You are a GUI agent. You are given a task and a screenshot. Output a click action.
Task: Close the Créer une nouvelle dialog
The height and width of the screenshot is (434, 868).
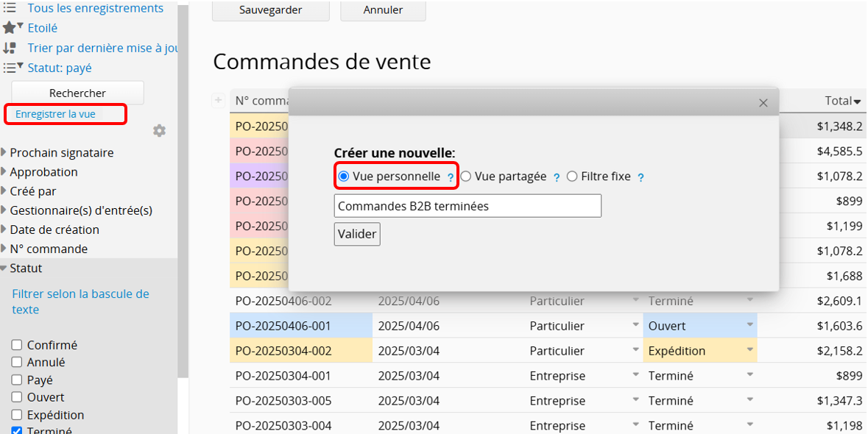click(763, 103)
